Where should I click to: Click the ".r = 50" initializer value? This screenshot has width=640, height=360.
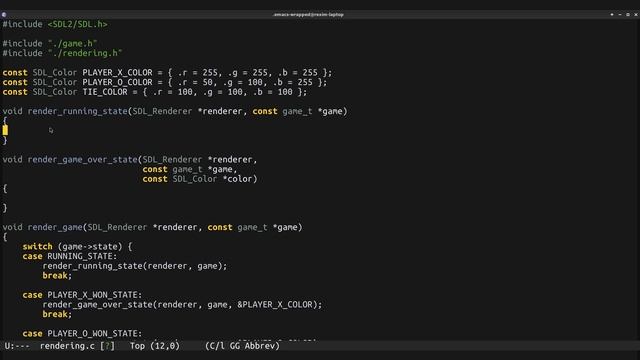195,82
